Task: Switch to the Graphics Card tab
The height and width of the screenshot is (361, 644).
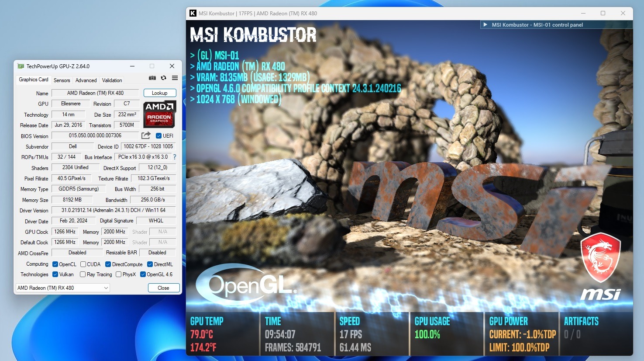Action: 34,80
